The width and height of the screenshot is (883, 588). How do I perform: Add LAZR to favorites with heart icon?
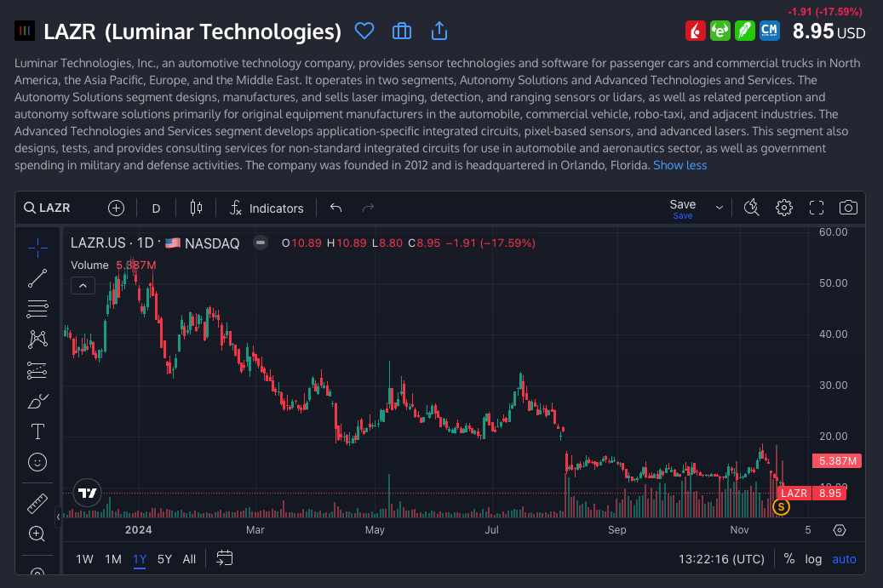364,31
